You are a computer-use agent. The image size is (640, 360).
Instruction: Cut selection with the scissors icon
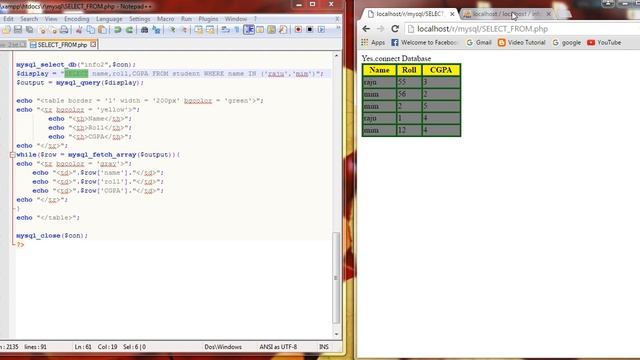[x=79, y=30]
